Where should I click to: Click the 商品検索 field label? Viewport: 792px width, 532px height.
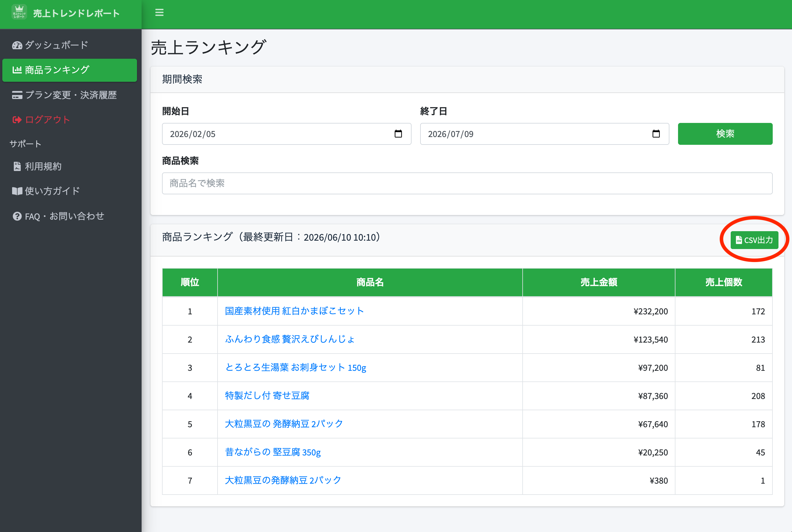(x=180, y=160)
